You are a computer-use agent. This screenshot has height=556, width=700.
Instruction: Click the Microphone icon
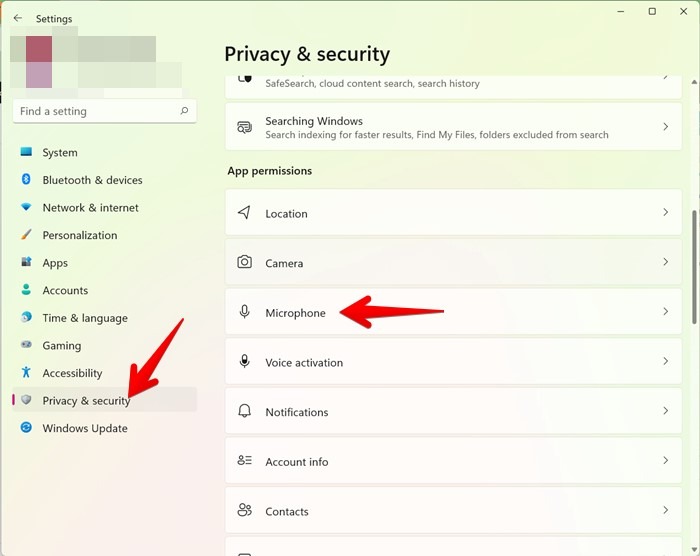click(244, 312)
